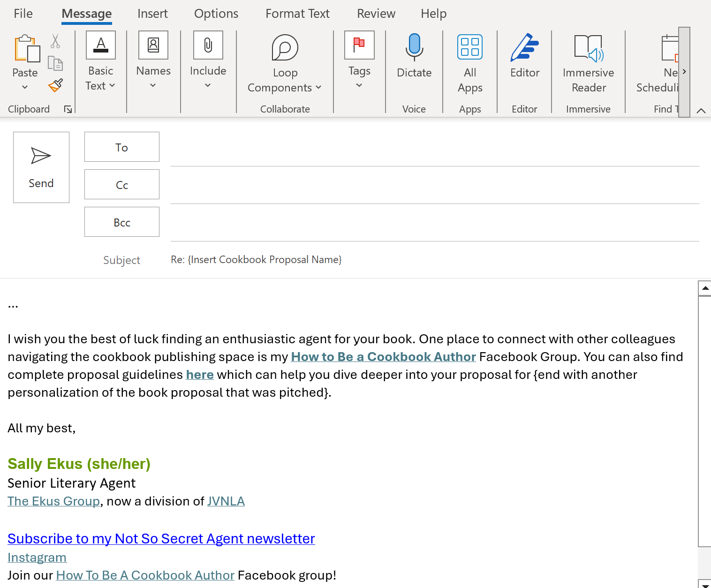Open Loop Components icon
This screenshot has width=711, height=588.
point(285,47)
